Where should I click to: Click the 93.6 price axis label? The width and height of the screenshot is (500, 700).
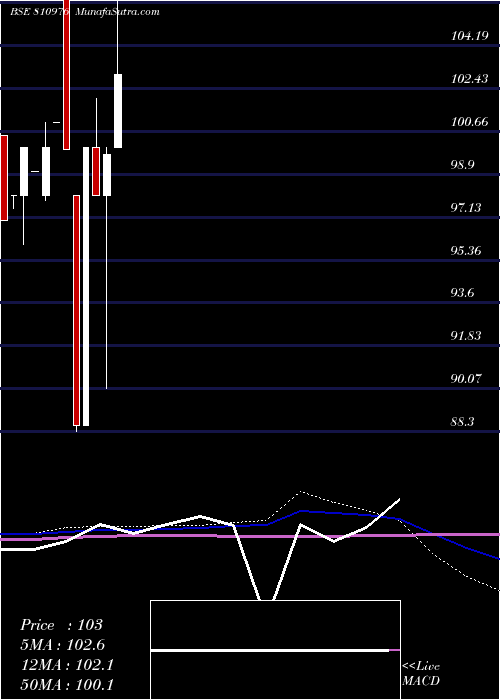click(x=462, y=293)
